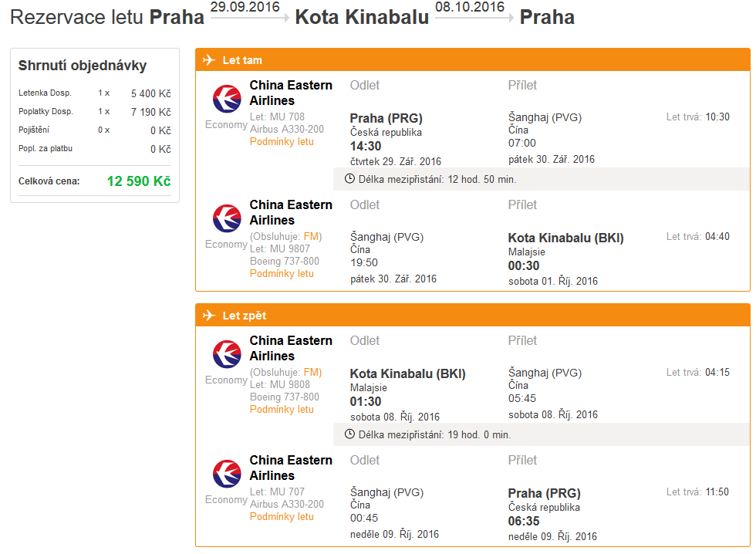Click Economy label under MU 707 logo

226,500
